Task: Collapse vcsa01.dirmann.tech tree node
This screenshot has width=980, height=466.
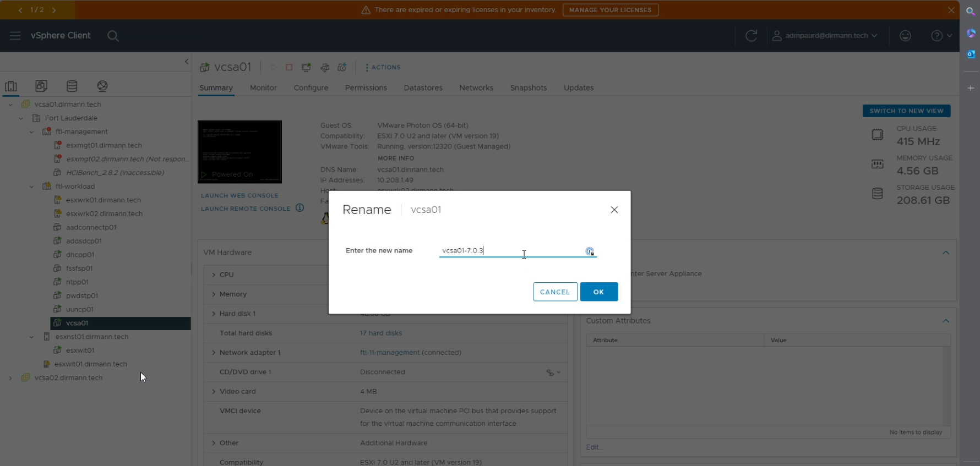Action: pyautogui.click(x=10, y=105)
